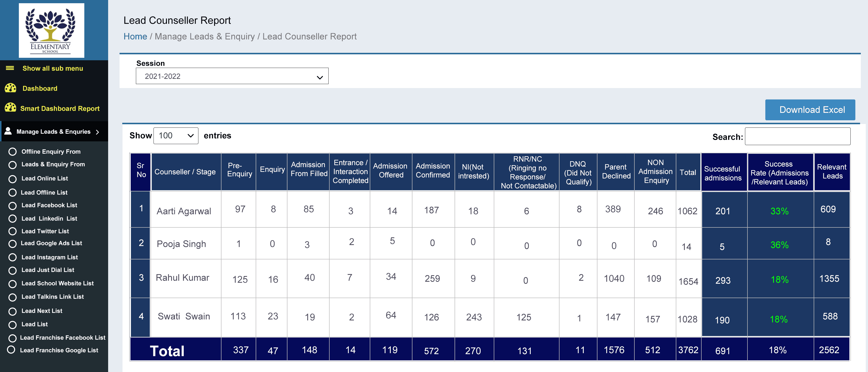Open Lead Instagram List menu item

(x=50, y=257)
